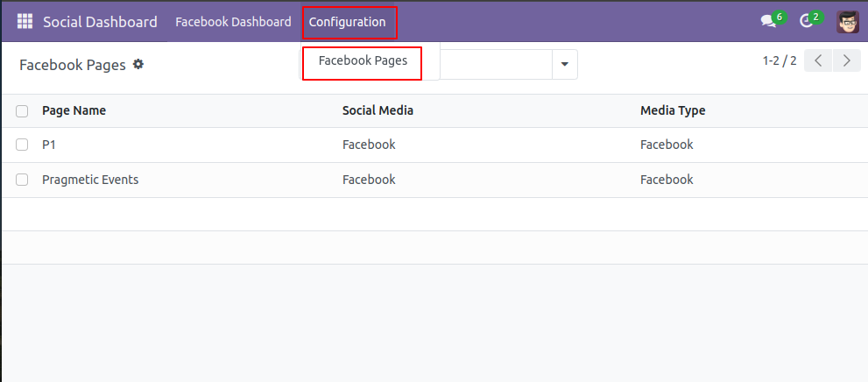This screenshot has height=382, width=868.
Task: Select the Pragmetic Events row checkbox
Action: 22,180
